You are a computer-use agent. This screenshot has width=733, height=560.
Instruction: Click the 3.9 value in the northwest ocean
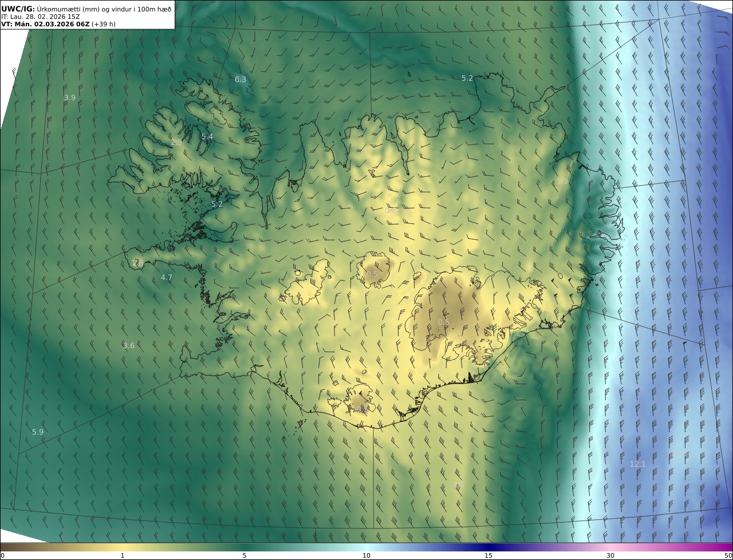pyautogui.click(x=70, y=97)
